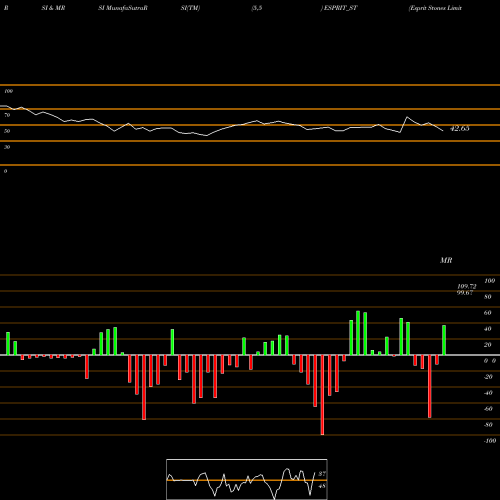Click the SI(TM) header text
Image resolution: width=500 pixels, height=500 pixels.
190,8
